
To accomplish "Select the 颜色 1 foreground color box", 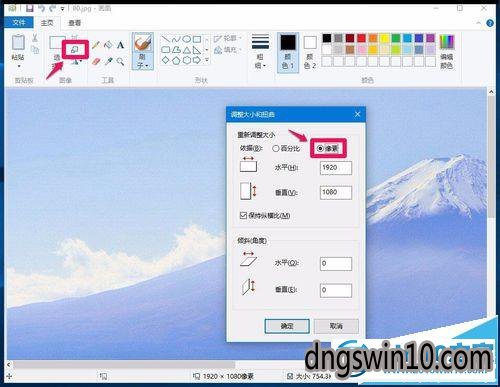I will pyautogui.click(x=288, y=52).
